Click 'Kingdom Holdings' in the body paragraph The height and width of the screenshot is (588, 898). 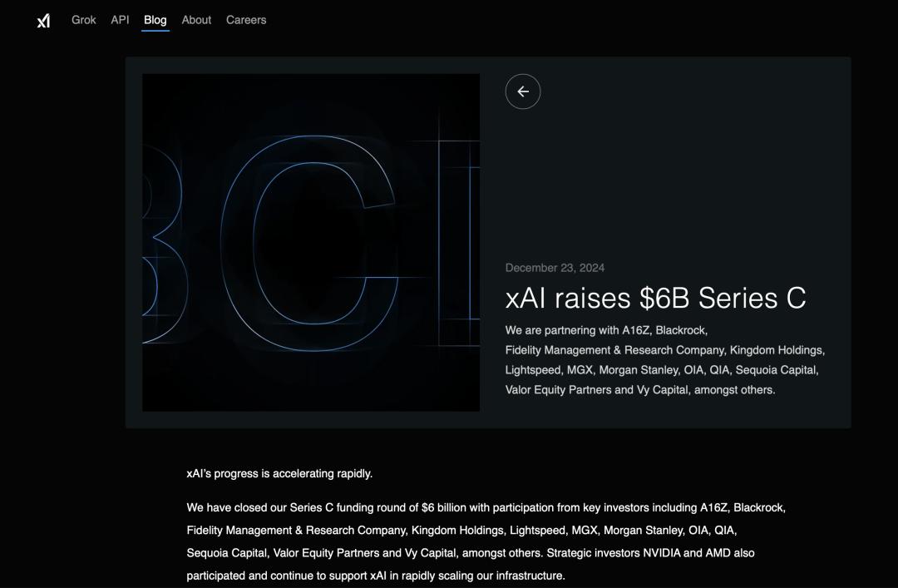click(x=457, y=530)
